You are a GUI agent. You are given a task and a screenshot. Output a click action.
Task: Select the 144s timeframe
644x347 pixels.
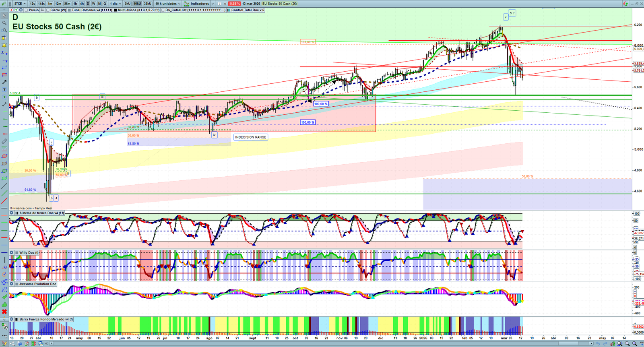(x=41, y=4)
